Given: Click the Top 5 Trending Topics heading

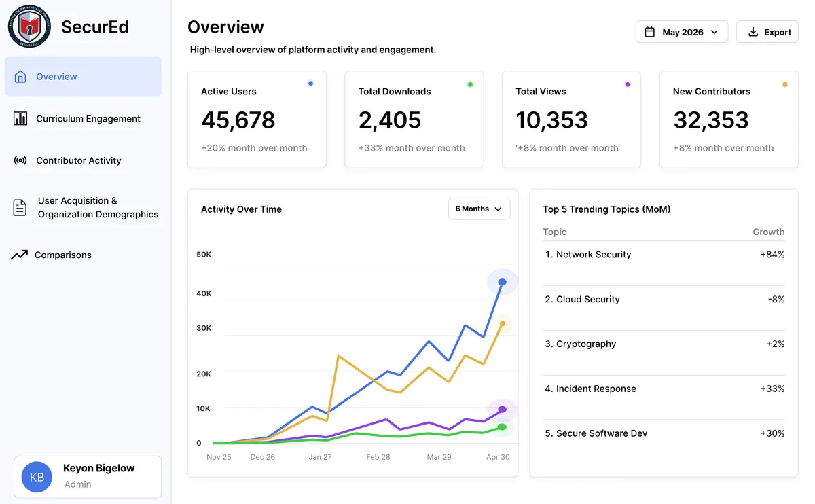Looking at the screenshot, I should [606, 209].
